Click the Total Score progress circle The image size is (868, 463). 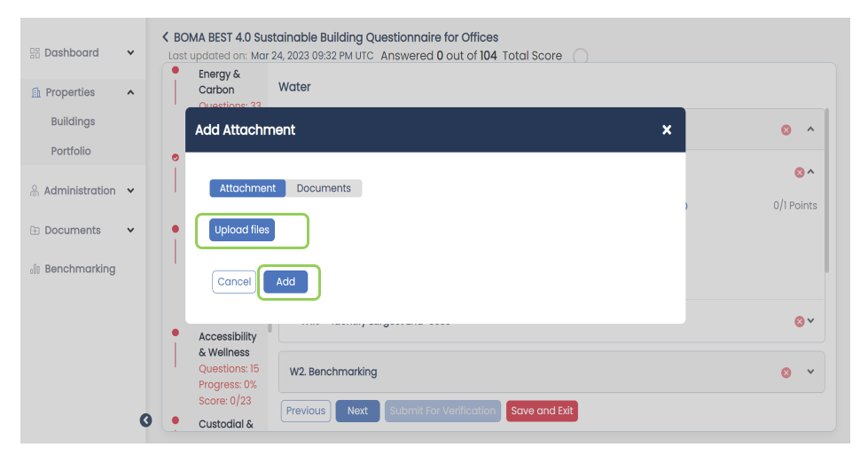[581, 56]
